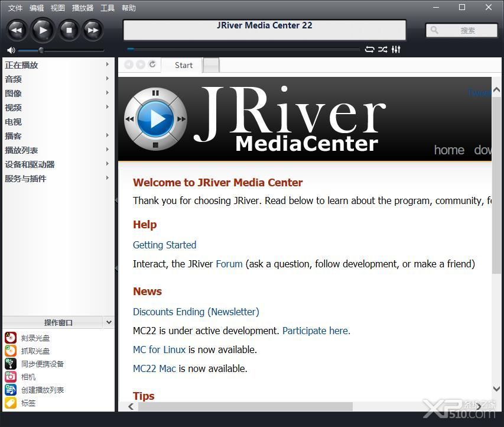Focus the 搜索 search field

pos(461,30)
